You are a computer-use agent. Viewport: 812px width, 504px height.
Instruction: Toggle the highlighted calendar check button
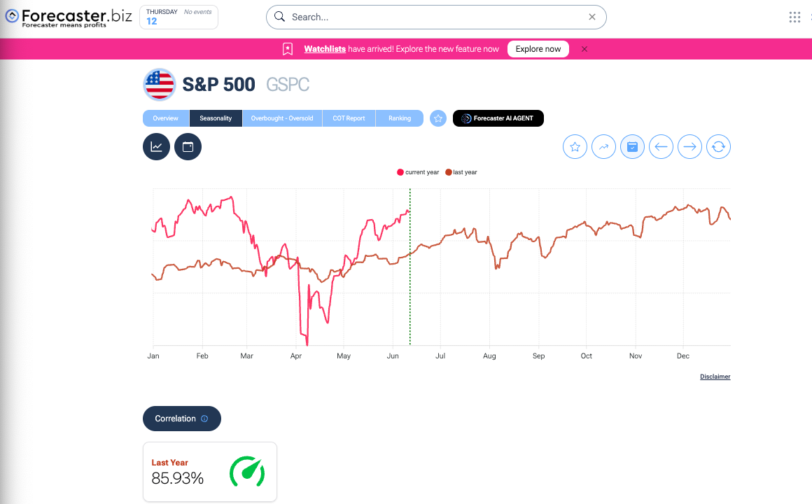(632, 147)
